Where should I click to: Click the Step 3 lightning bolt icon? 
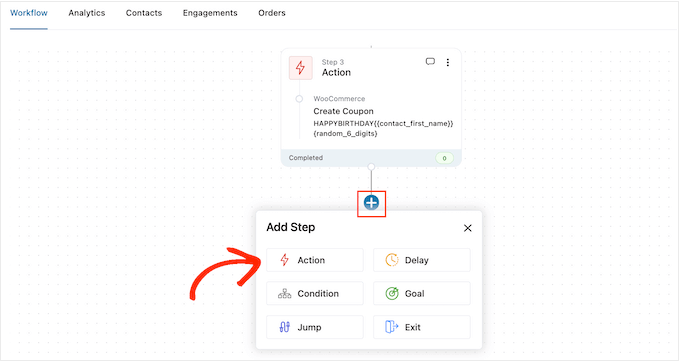pyautogui.click(x=301, y=68)
